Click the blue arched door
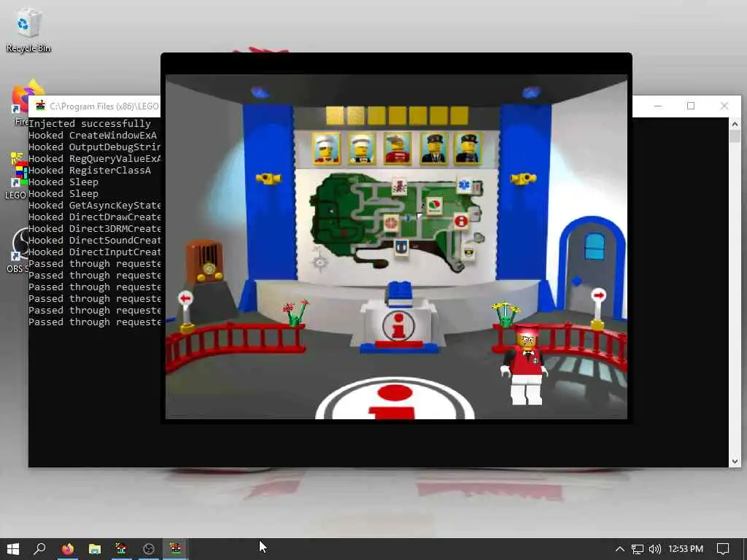 pos(592,268)
